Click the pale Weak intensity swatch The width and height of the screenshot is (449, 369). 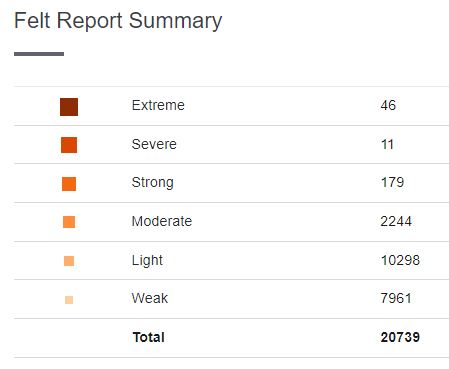point(69,300)
